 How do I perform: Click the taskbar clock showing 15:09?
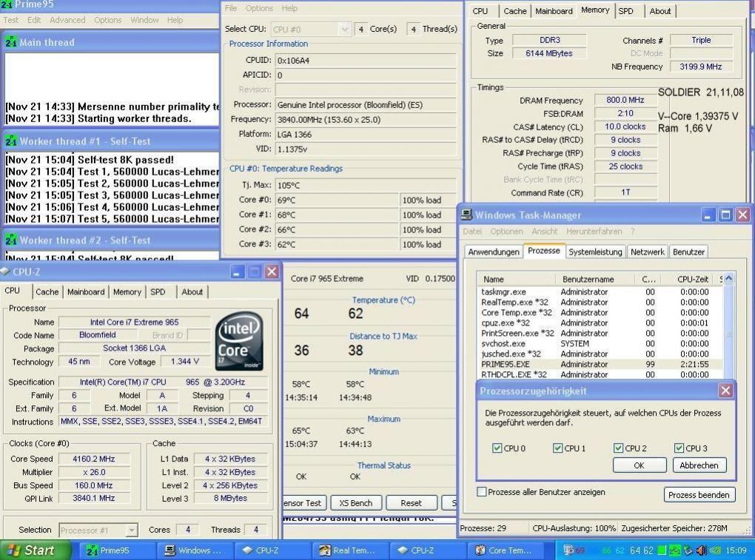pos(736,550)
